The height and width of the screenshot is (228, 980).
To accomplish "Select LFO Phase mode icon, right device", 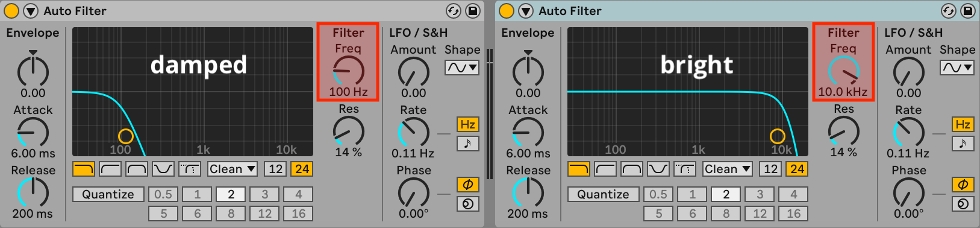I will click(x=963, y=185).
